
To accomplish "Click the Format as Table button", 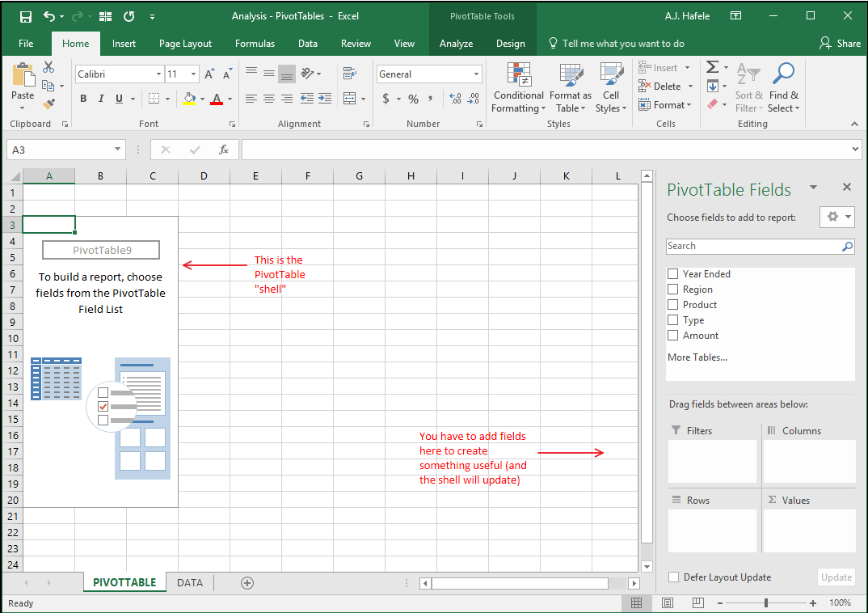I will pos(570,87).
